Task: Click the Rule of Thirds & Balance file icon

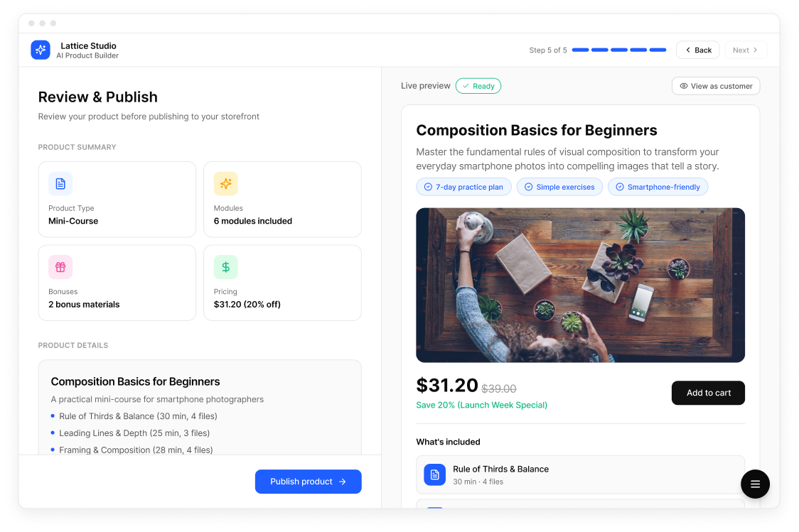Action: pos(434,474)
